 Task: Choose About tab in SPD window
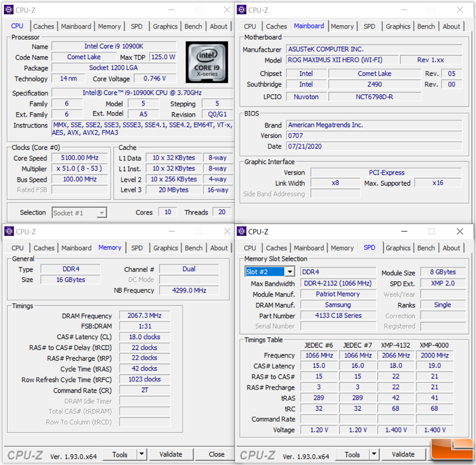point(451,248)
